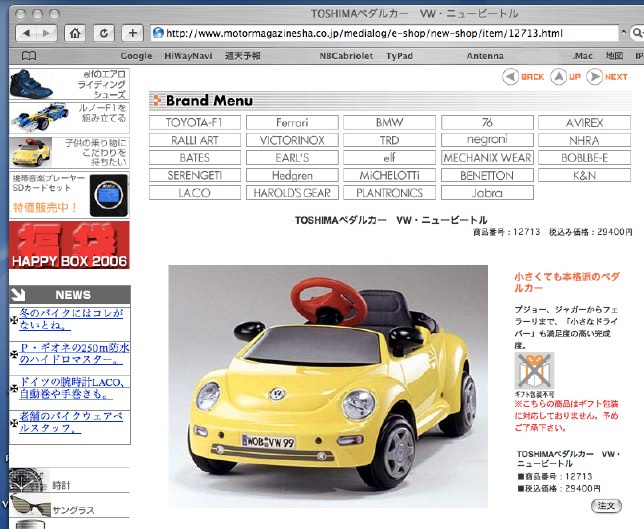Click the NEWS header arrow icon
This screenshot has width=644, height=529.
tap(18, 294)
